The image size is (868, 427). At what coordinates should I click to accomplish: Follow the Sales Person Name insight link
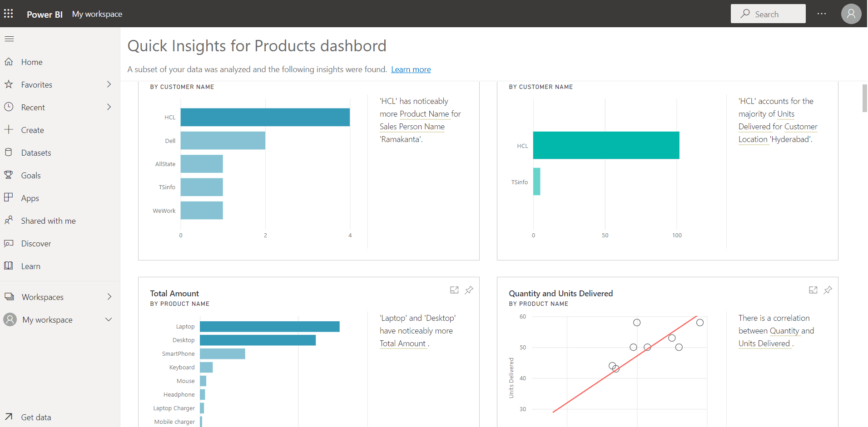[x=412, y=127]
